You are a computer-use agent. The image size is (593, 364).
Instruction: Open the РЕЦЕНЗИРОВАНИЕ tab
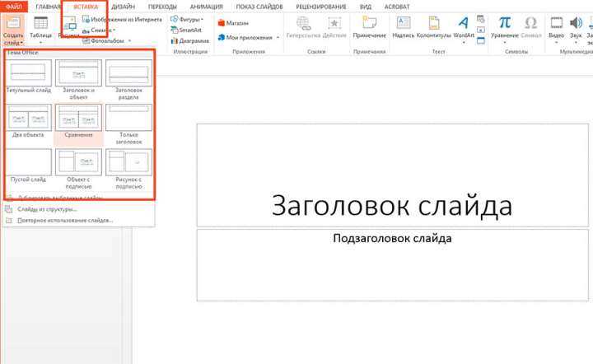coord(321,7)
